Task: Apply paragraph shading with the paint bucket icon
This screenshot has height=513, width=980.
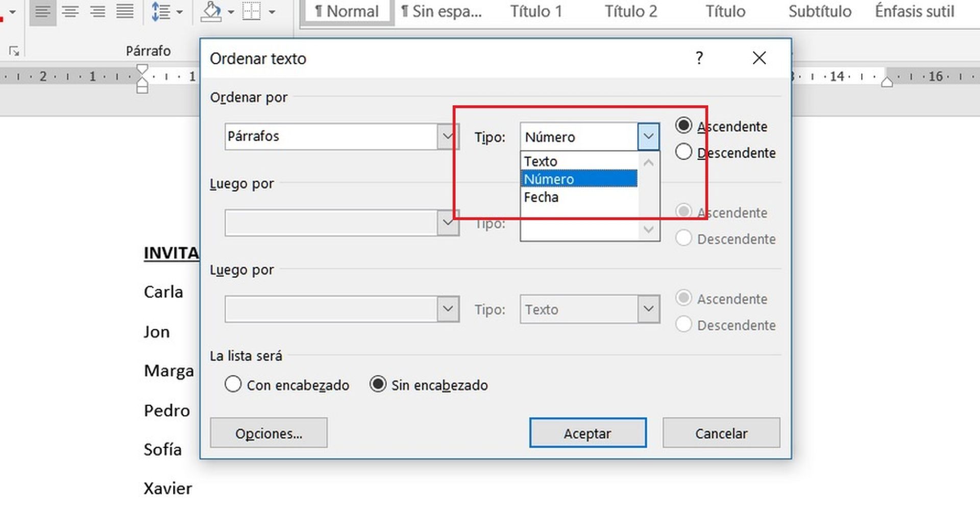Action: [x=211, y=11]
